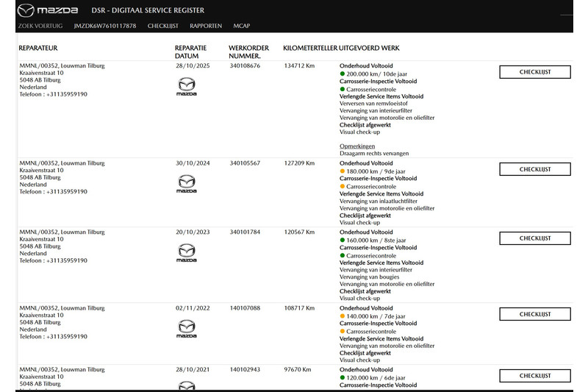Click the Opmerkingen link
This screenshot has height=392, width=588.
[357, 146]
